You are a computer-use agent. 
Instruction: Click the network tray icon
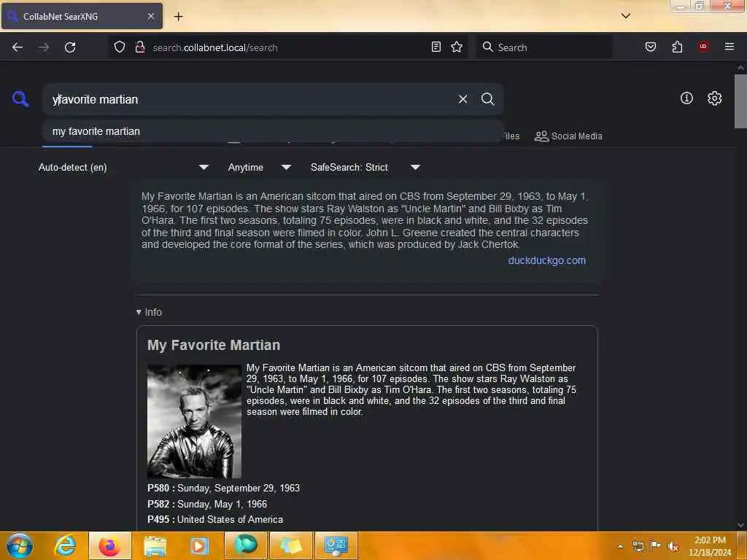[638, 546]
